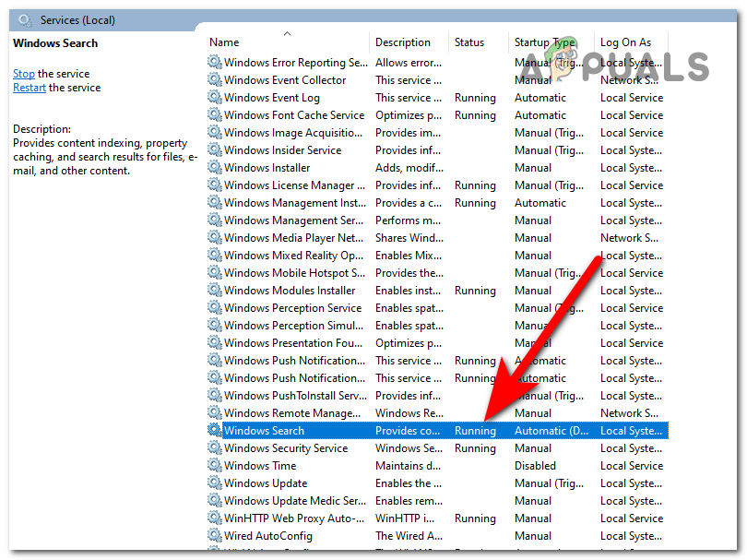Select the Windows Modules Installer name
This screenshot has width=747, height=560.
(290, 291)
